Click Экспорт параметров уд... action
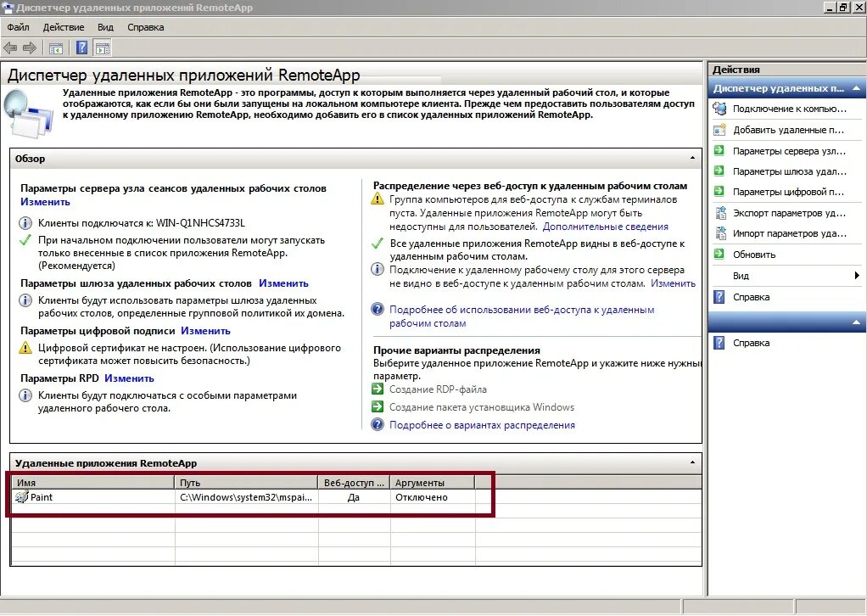 click(x=789, y=213)
